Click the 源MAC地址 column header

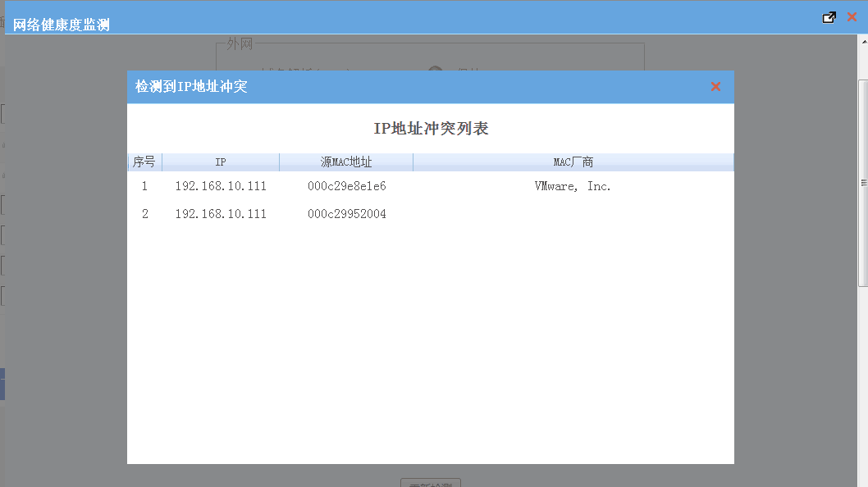pyautogui.click(x=346, y=162)
